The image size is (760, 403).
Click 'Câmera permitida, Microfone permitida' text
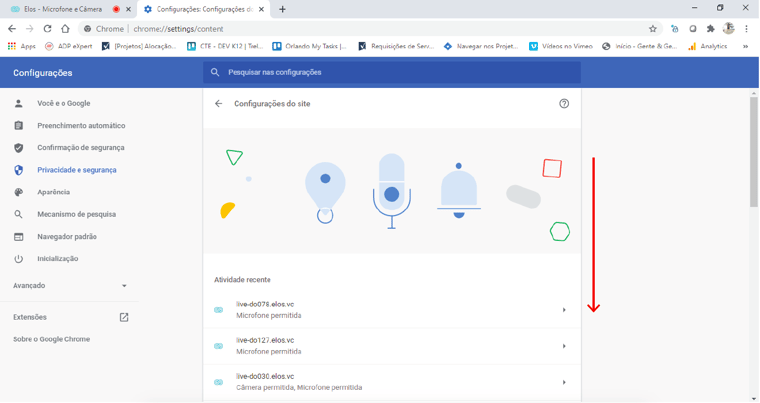tap(299, 387)
